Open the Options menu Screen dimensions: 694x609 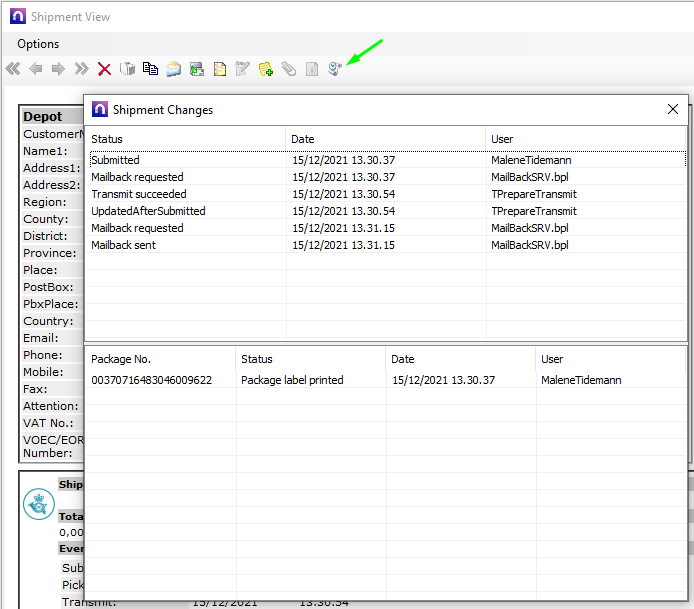tap(38, 44)
